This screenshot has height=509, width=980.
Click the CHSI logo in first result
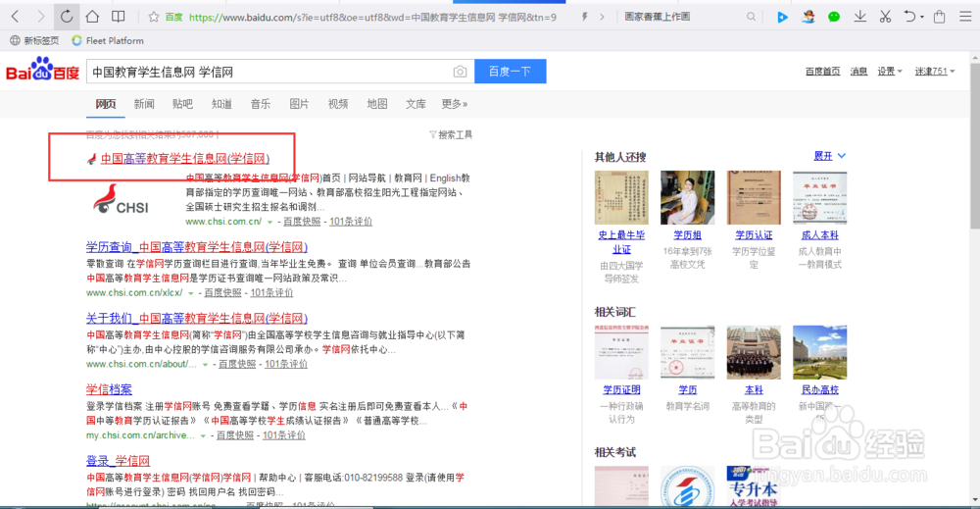coord(122,199)
